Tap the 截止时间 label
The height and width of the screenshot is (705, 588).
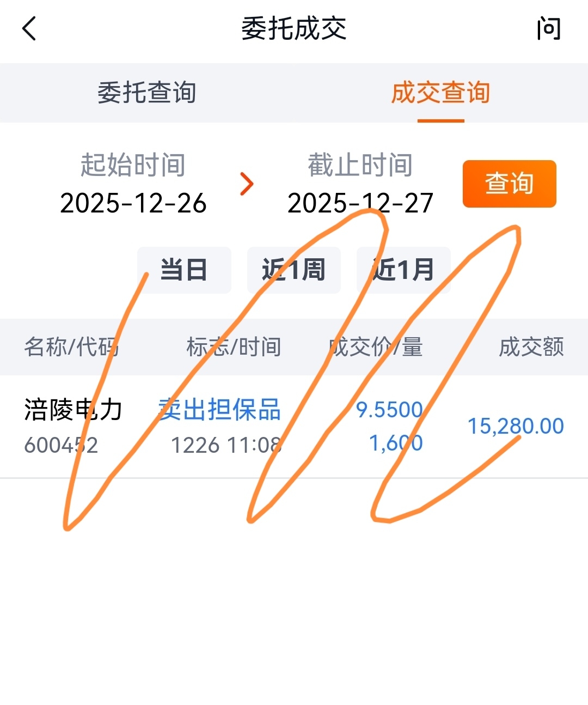[x=360, y=165]
